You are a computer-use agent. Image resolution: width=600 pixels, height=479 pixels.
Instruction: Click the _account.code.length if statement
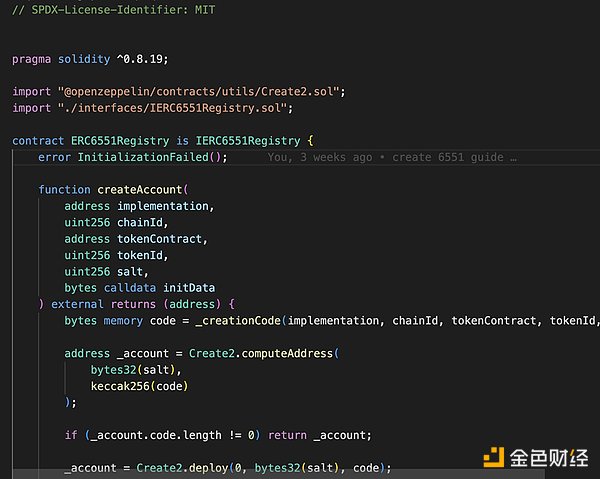point(217,435)
